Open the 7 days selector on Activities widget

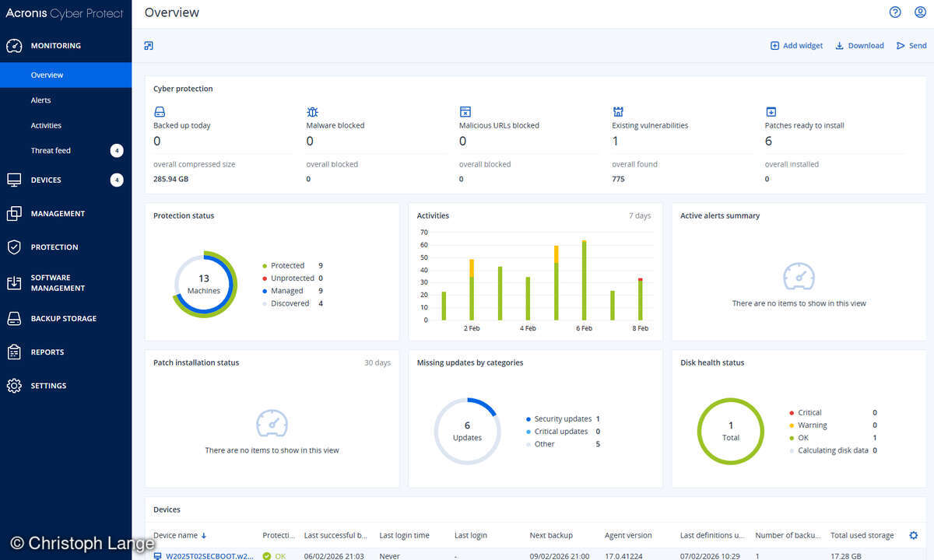639,215
